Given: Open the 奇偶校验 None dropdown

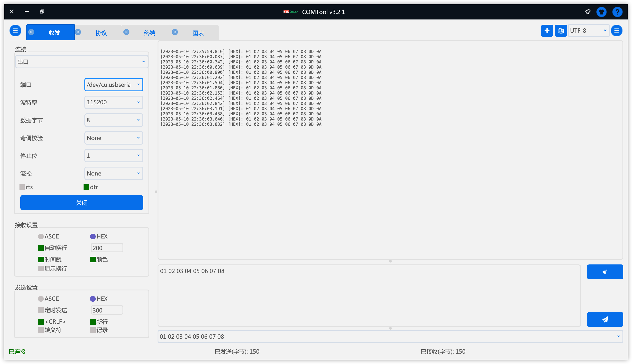Looking at the screenshot, I should [x=113, y=138].
